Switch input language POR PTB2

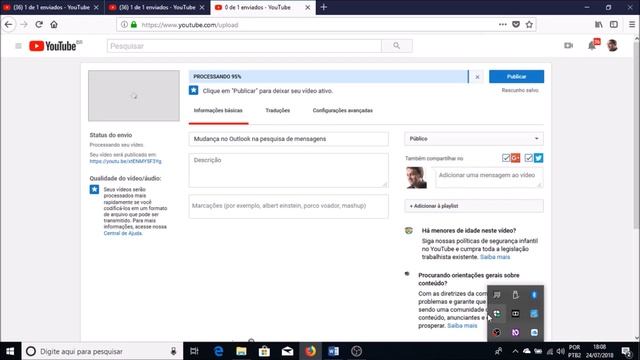(x=574, y=351)
